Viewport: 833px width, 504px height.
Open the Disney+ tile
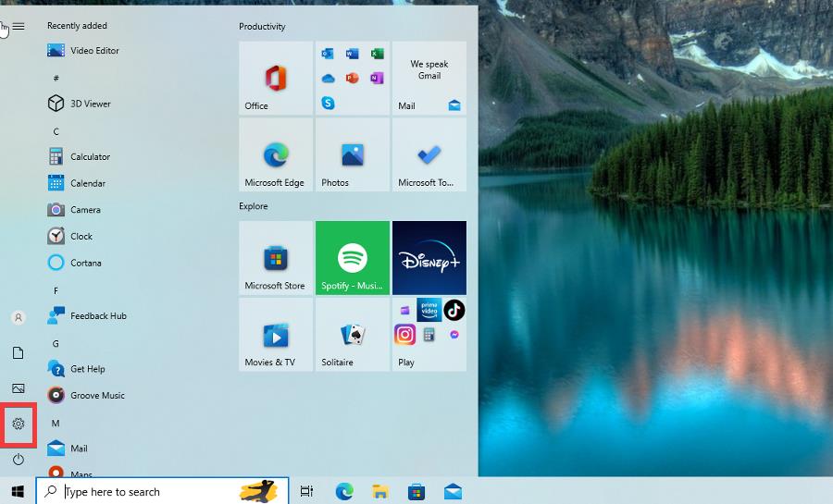click(x=429, y=258)
